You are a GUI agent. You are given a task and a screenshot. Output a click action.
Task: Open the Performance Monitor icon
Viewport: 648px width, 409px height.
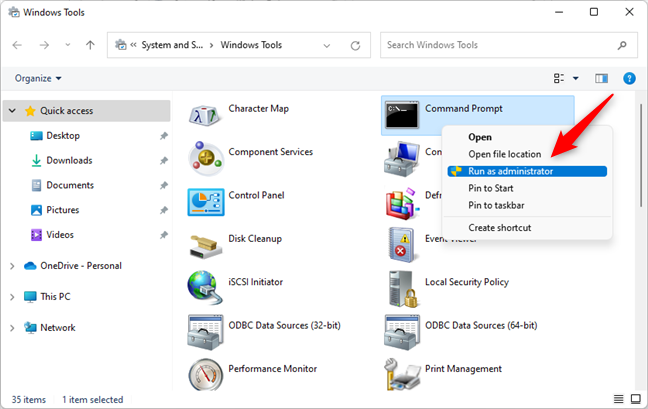[205, 374]
